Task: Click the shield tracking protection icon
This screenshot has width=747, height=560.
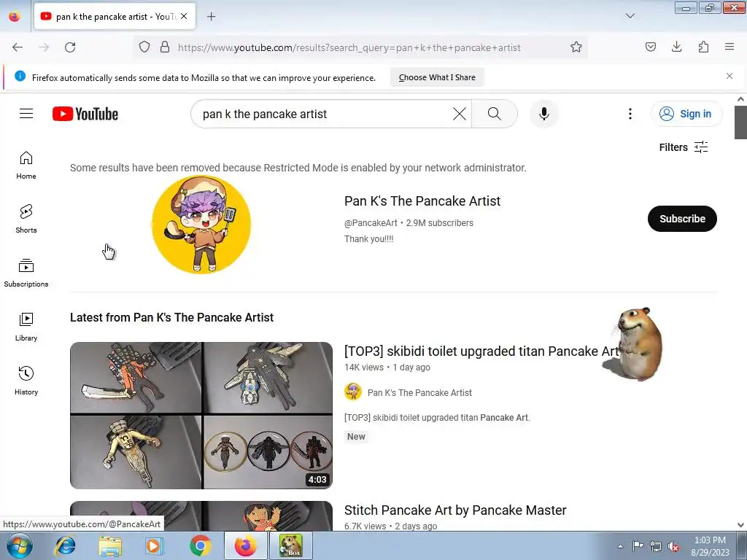Action: [144, 47]
